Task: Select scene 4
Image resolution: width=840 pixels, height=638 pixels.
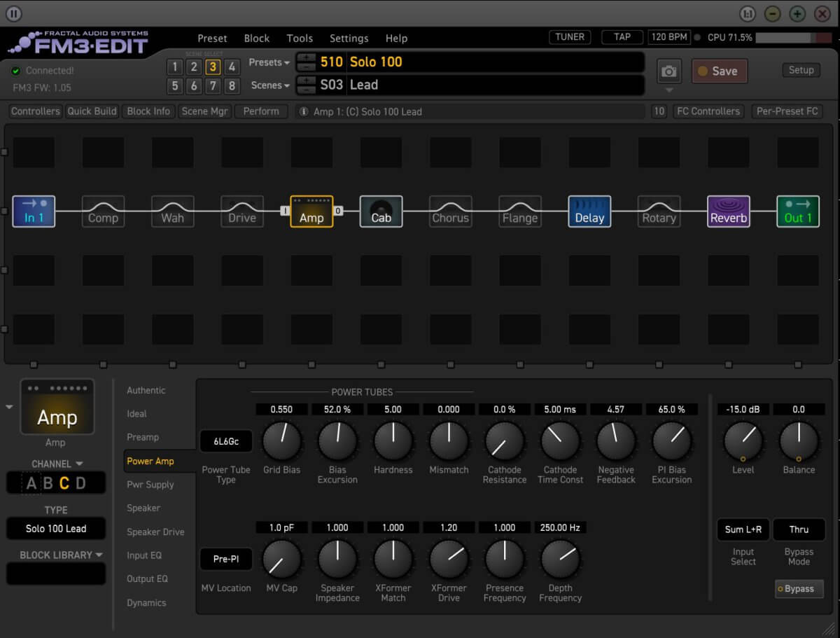Action: pos(232,67)
